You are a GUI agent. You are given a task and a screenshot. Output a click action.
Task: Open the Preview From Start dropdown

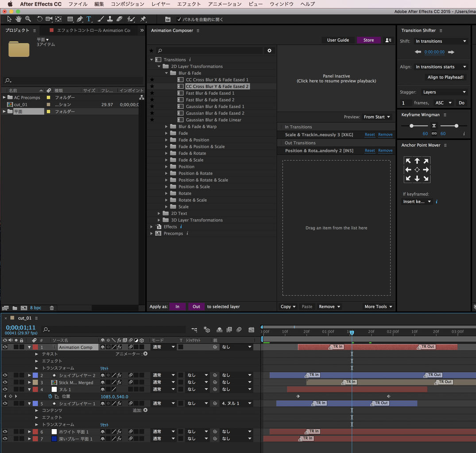pos(377,117)
